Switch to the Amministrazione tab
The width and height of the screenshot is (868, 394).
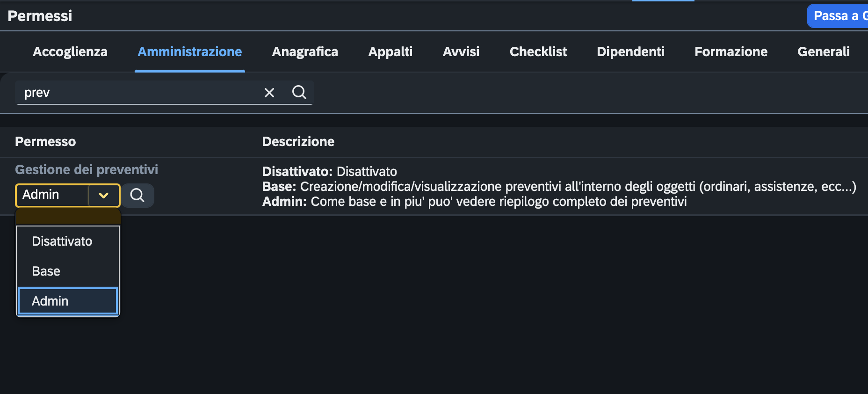pyautogui.click(x=190, y=51)
